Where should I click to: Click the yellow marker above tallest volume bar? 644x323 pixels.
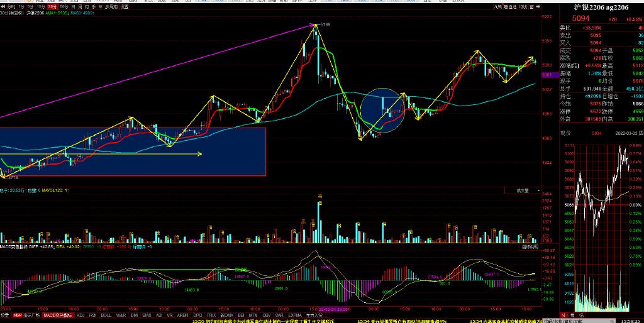point(319,196)
